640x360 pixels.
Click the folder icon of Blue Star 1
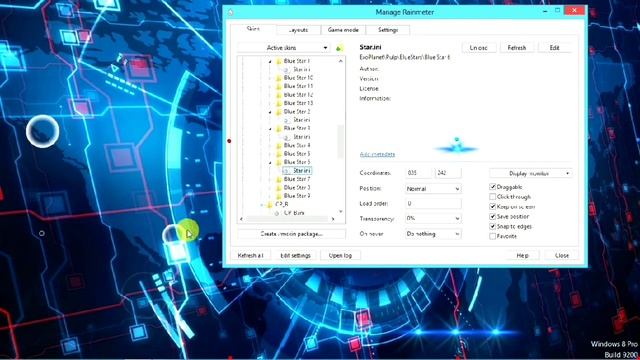[279, 61]
